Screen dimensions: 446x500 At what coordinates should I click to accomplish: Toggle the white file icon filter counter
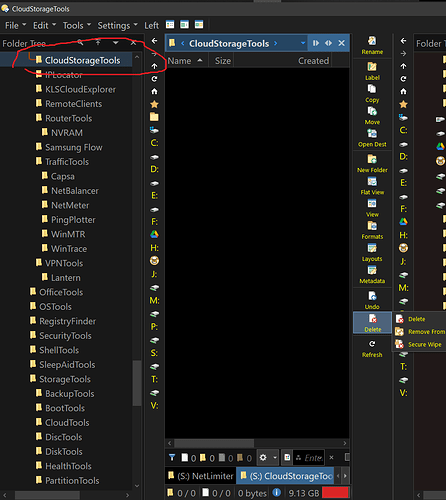[x=189, y=458]
